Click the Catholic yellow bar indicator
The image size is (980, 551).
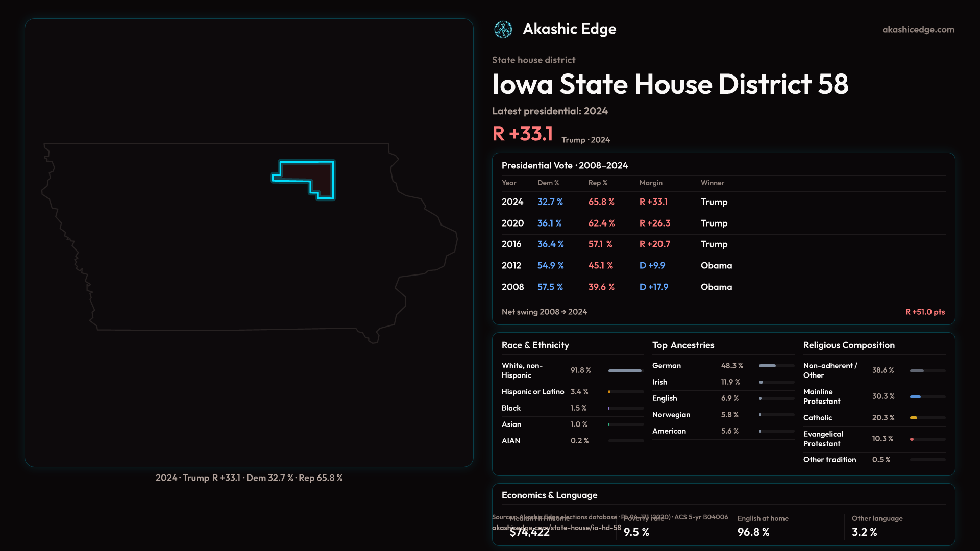click(x=914, y=418)
